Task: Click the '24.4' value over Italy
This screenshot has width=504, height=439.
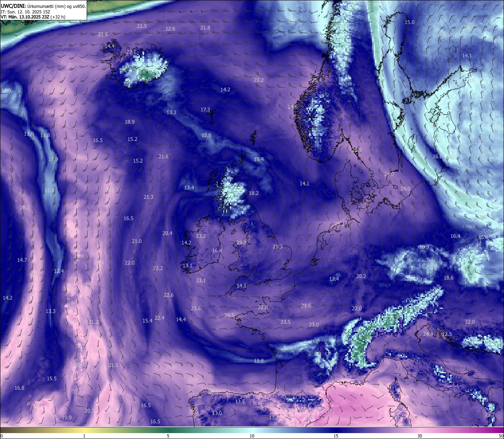Action: [x=428, y=334]
